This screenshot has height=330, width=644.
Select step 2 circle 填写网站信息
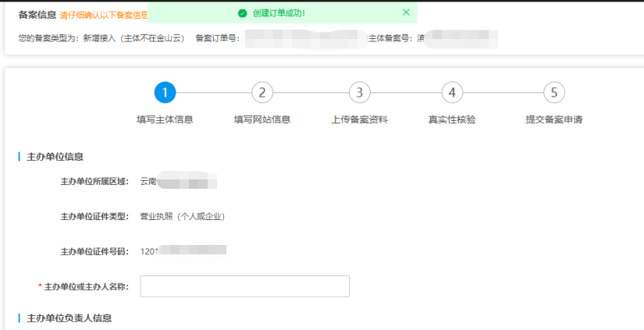[262, 93]
